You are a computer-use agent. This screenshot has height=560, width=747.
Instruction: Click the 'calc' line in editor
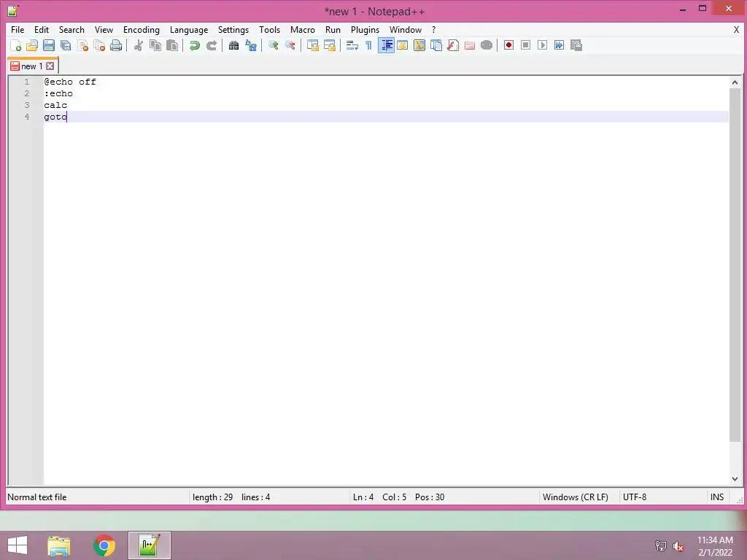[x=55, y=105]
